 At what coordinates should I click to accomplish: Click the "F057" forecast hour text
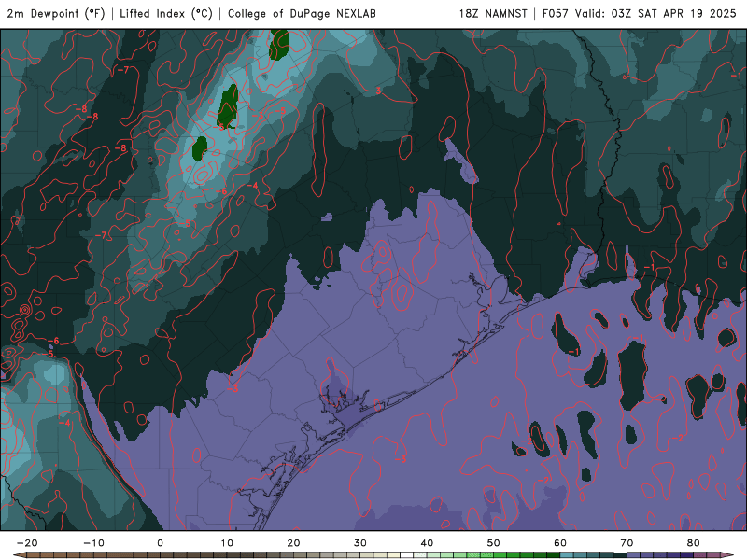click(x=555, y=13)
